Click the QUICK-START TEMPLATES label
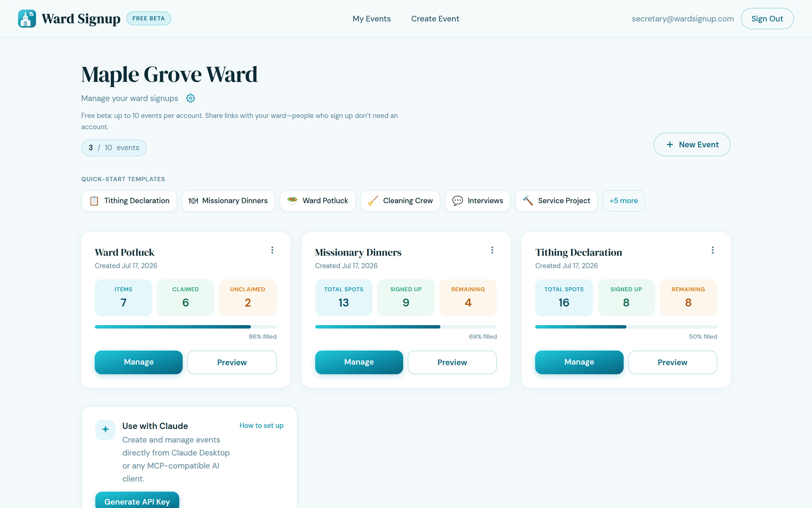Screen dimensions: 812x508 [x=123, y=179]
